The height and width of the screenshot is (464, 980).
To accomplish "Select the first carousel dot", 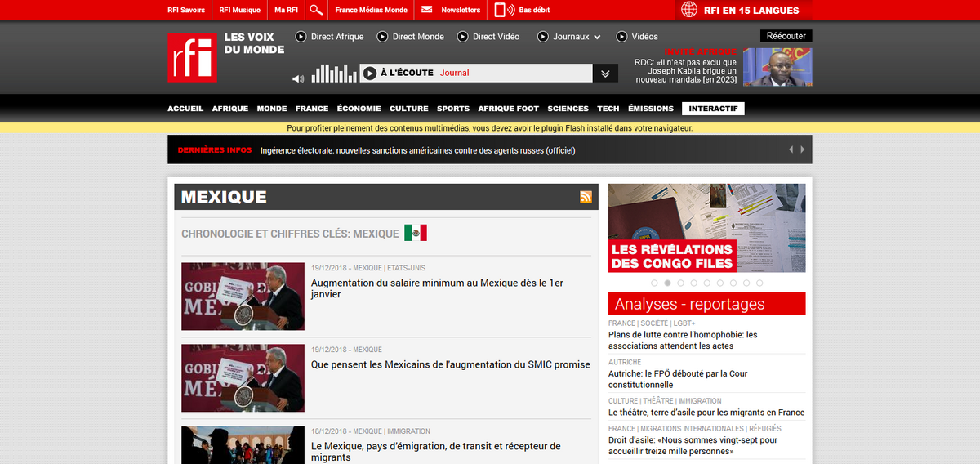I will (x=654, y=283).
